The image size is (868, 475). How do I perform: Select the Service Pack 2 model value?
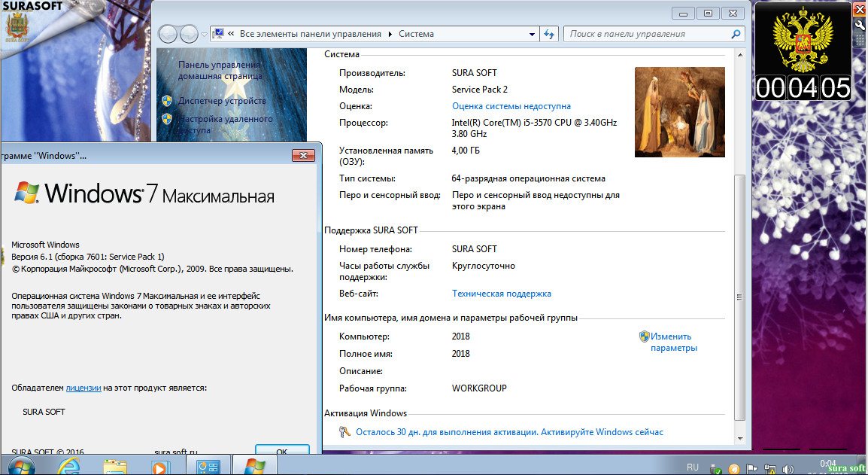(479, 90)
